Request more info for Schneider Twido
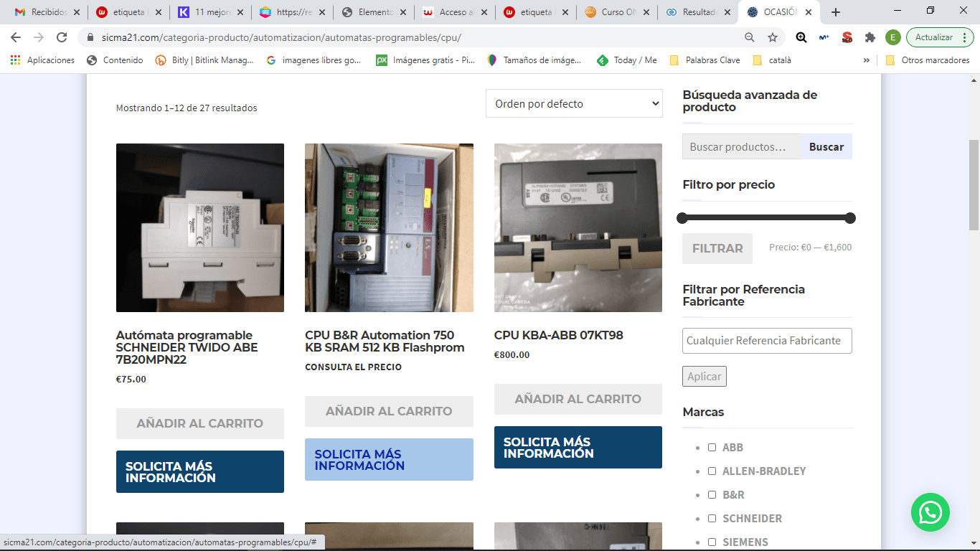Screen dimensions: 980x551 click(200, 471)
